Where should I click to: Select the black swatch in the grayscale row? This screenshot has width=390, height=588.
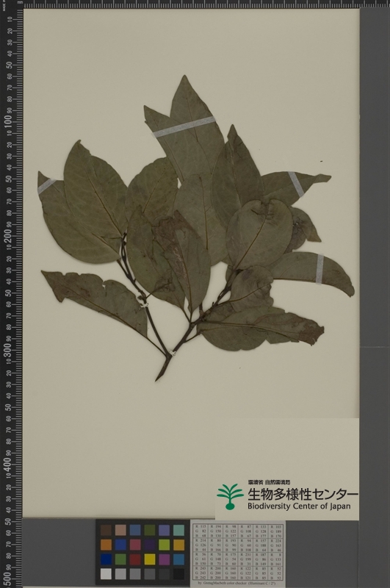pos(178,574)
